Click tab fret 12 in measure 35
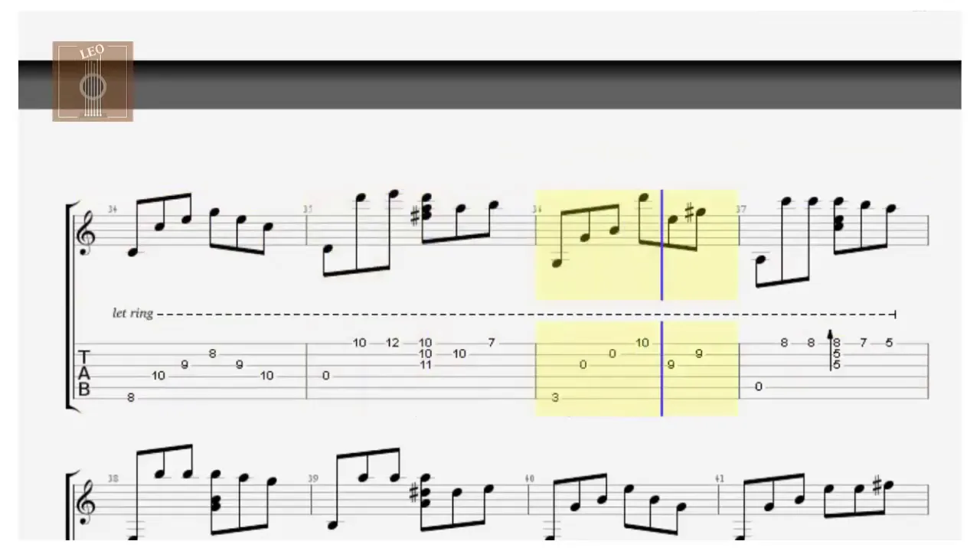Screen dimensions: 980x551 393,343
